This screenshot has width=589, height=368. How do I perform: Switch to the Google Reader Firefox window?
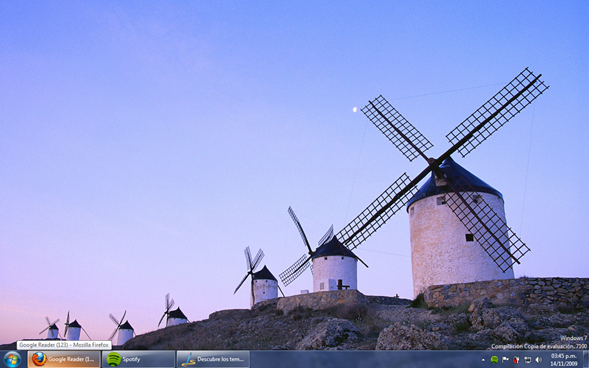pyautogui.click(x=64, y=359)
